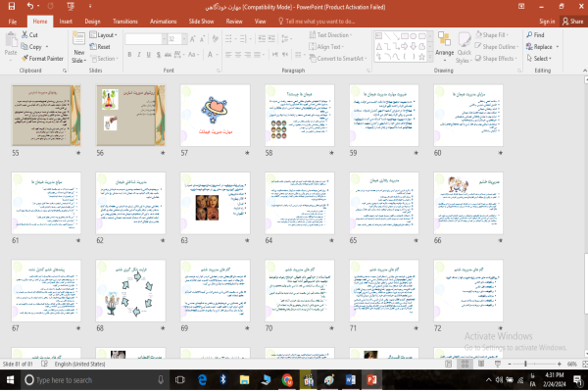Click the New Slide icon
The image size is (588, 392).
(78, 39)
